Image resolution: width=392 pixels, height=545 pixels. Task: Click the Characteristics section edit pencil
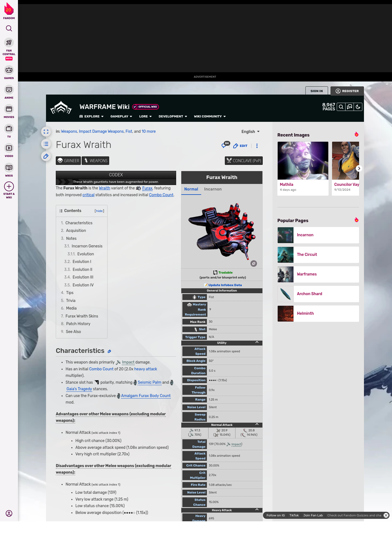pos(109,352)
